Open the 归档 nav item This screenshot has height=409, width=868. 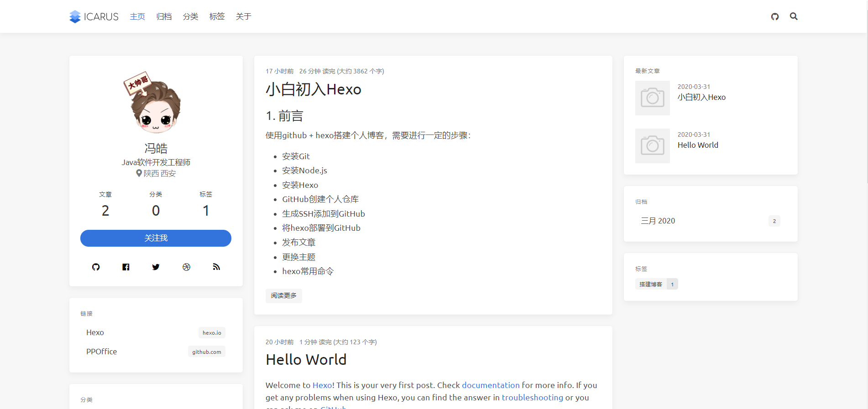click(x=164, y=16)
